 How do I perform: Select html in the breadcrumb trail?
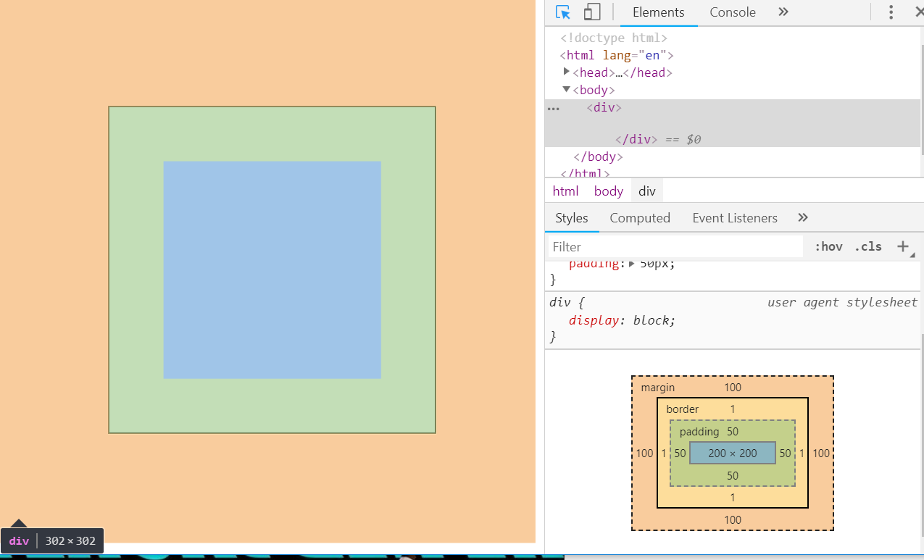click(x=565, y=191)
